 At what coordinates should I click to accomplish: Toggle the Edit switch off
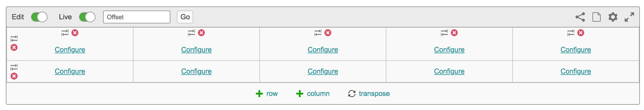pyautogui.click(x=39, y=17)
